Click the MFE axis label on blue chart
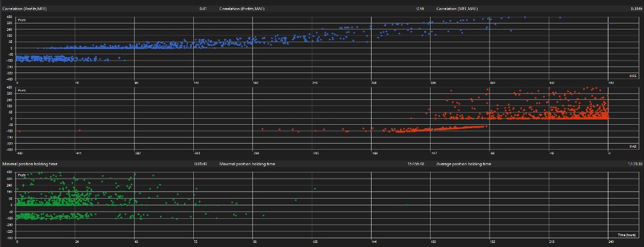Viewport: 644px width, 247px height. click(633, 77)
